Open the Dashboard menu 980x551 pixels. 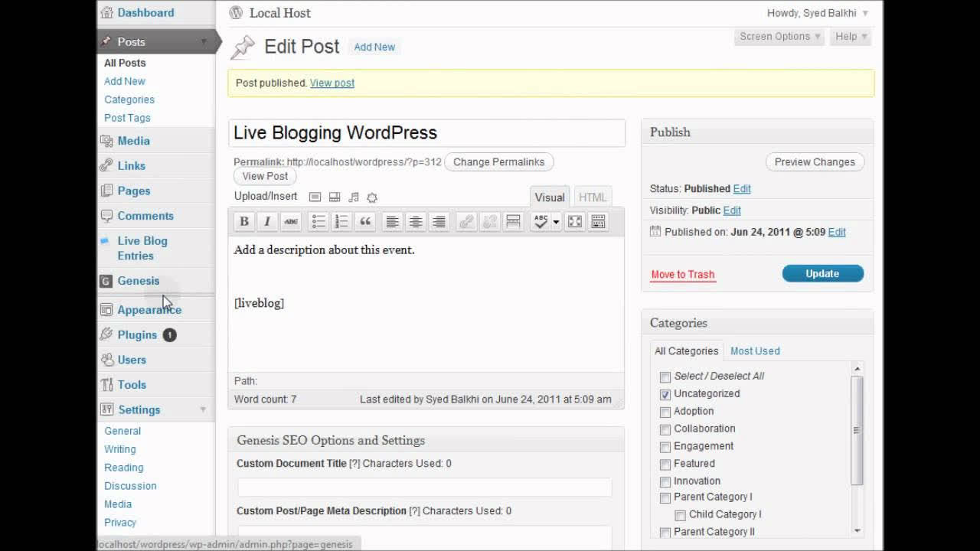(x=145, y=12)
